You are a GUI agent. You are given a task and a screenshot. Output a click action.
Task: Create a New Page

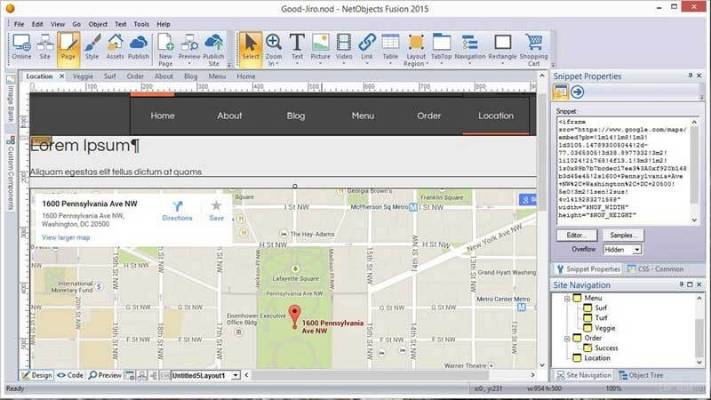(166, 50)
